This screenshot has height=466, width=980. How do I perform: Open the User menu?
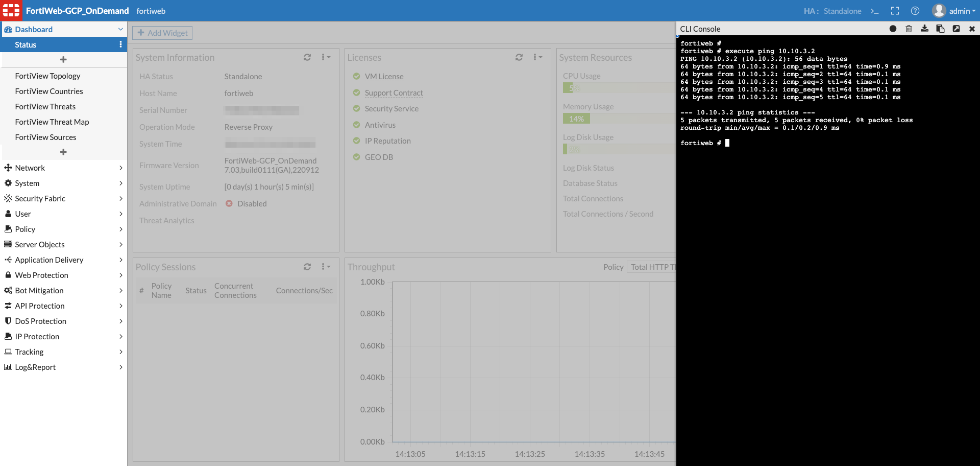point(63,214)
